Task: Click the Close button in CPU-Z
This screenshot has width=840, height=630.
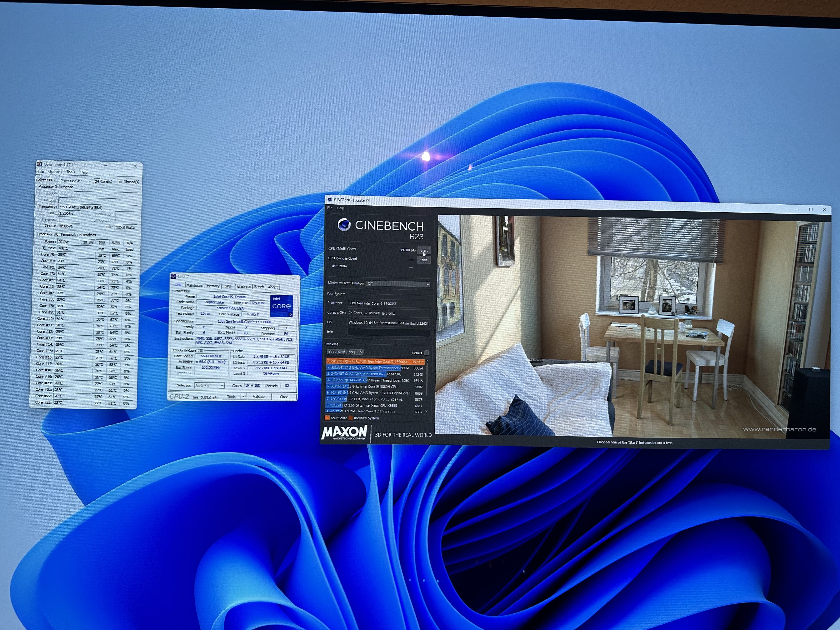Action: pos(284,397)
